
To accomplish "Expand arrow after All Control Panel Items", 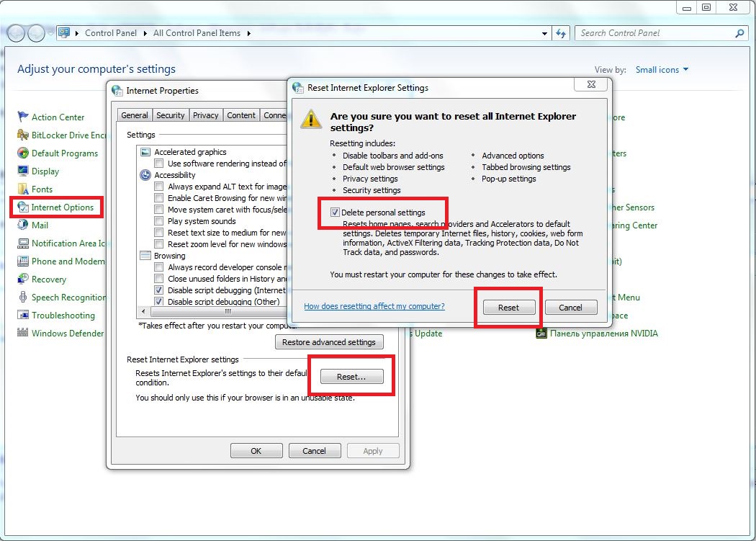I will tap(249, 33).
